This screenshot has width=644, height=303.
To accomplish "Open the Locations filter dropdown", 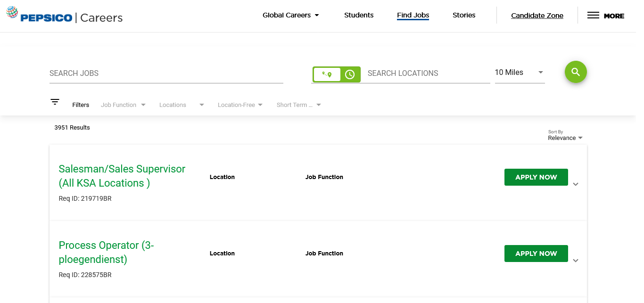I will tap(182, 105).
